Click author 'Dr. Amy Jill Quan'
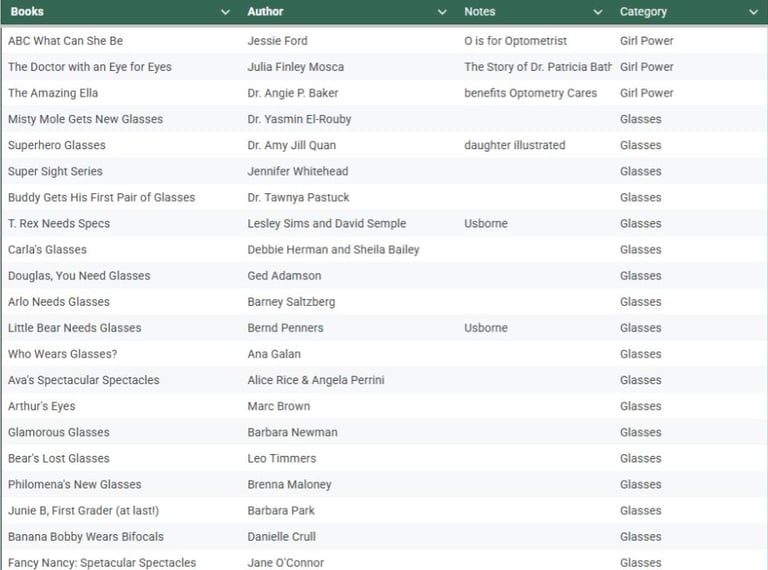This screenshot has height=570, width=768. [x=291, y=145]
